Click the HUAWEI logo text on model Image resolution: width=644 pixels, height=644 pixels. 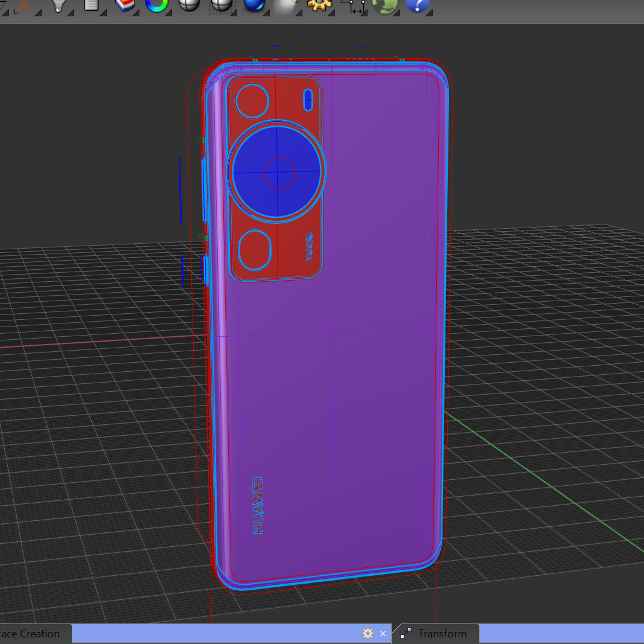[258, 506]
